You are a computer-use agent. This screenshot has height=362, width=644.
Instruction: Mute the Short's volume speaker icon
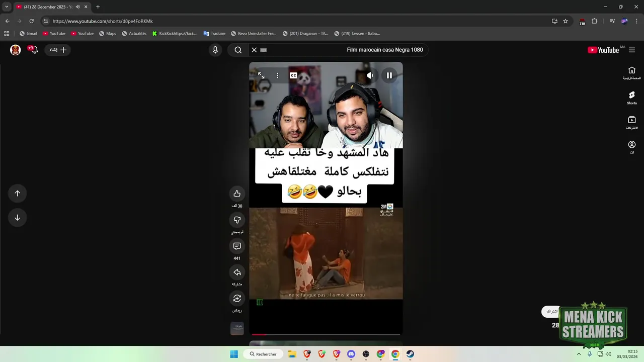click(370, 75)
